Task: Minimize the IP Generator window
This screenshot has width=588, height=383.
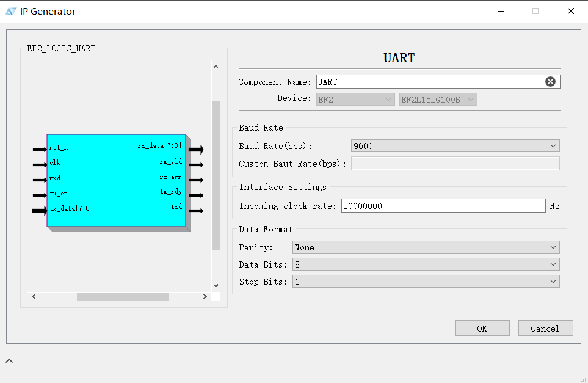Action: (501, 11)
